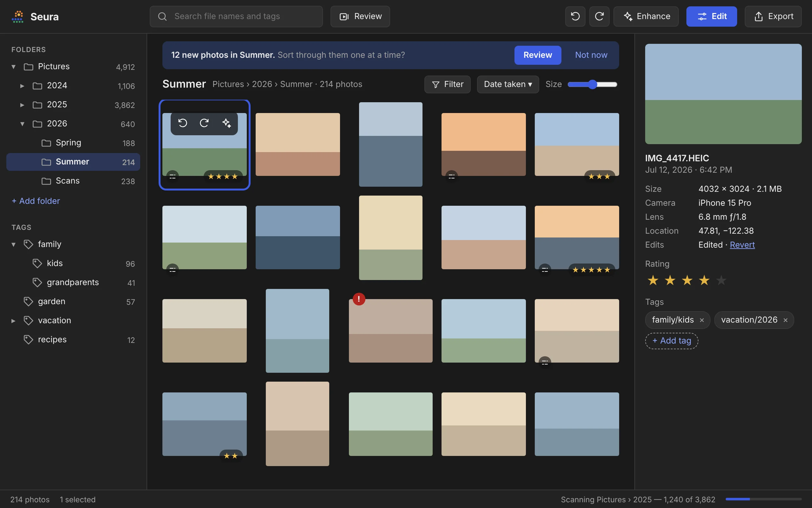Open Review mode from top toolbar
This screenshot has height=508, width=812.
[360, 17]
